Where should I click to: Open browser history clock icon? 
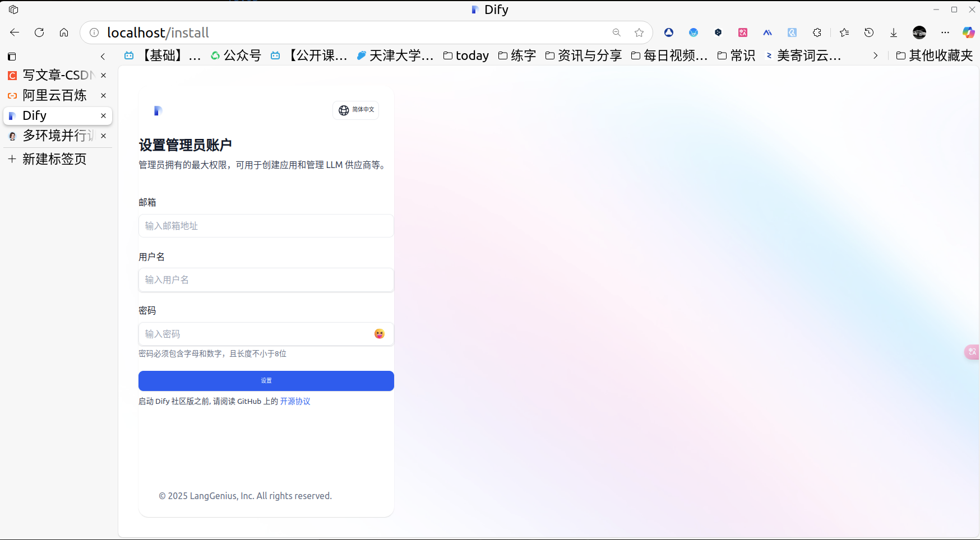pos(869,32)
